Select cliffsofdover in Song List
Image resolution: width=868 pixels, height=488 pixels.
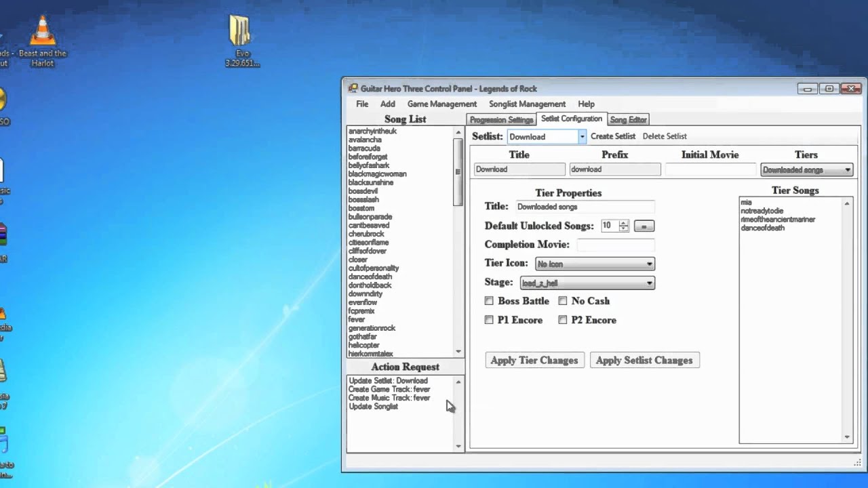coord(368,251)
